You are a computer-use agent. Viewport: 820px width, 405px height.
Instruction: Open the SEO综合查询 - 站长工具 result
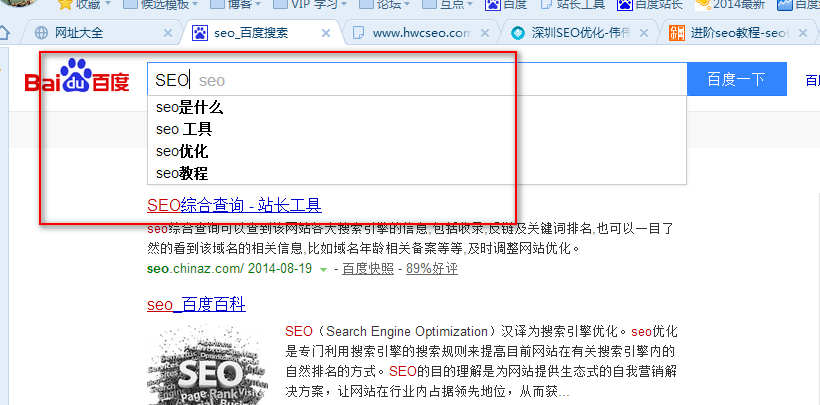coord(234,206)
